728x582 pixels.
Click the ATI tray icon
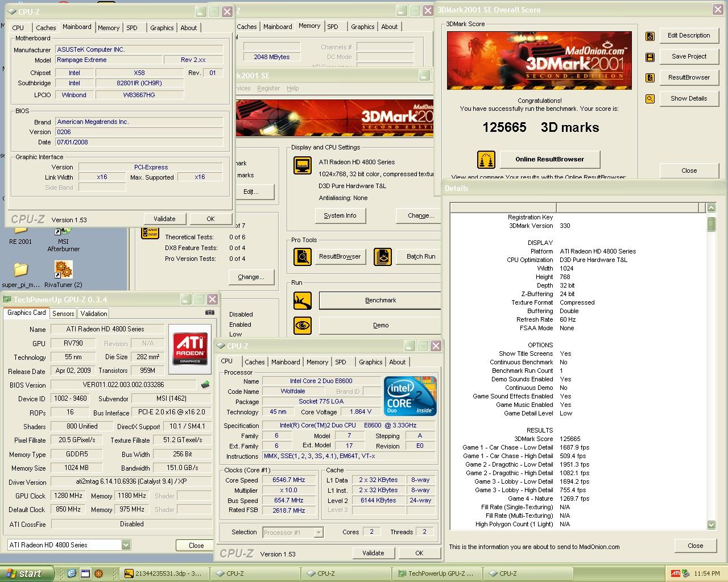click(675, 573)
